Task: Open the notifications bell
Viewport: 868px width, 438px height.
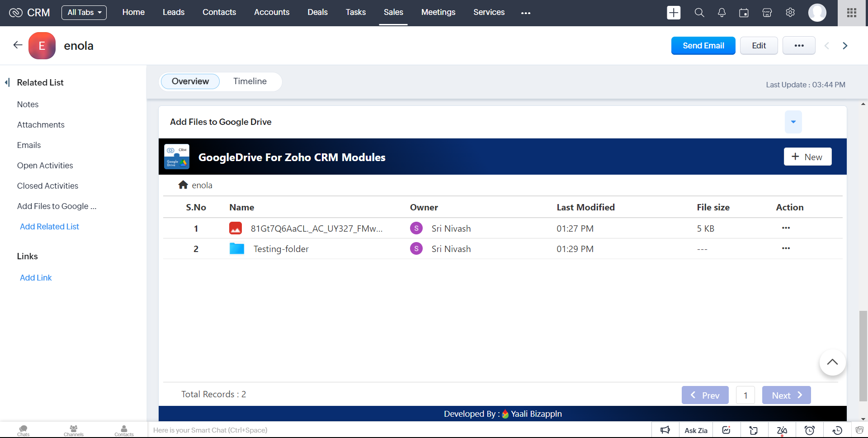Action: click(722, 13)
